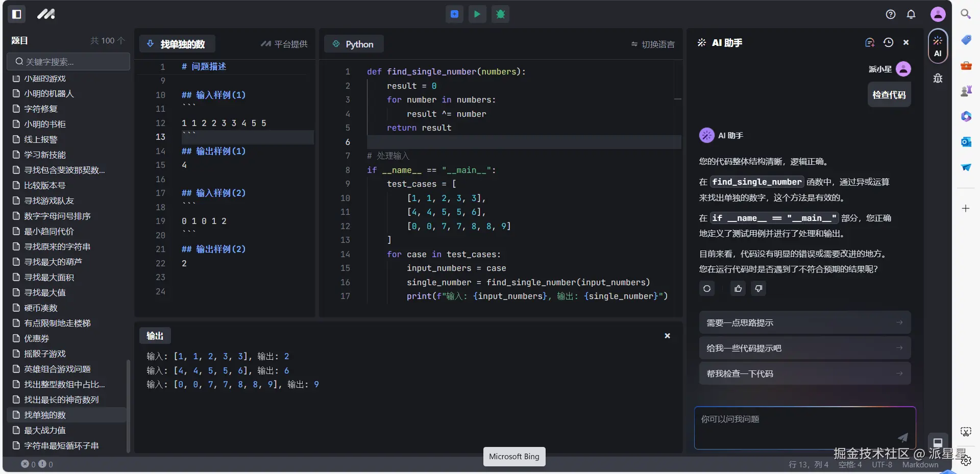
Task: Open the 字符串最短循环子串 problem
Action: pyautogui.click(x=66, y=446)
